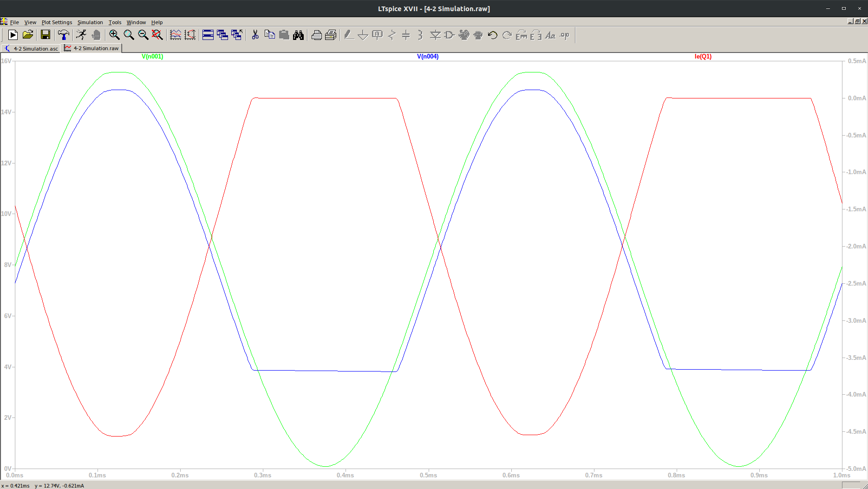The width and height of the screenshot is (868, 489).
Task: Select the red Ie(Q1) trace label
Action: tap(703, 57)
